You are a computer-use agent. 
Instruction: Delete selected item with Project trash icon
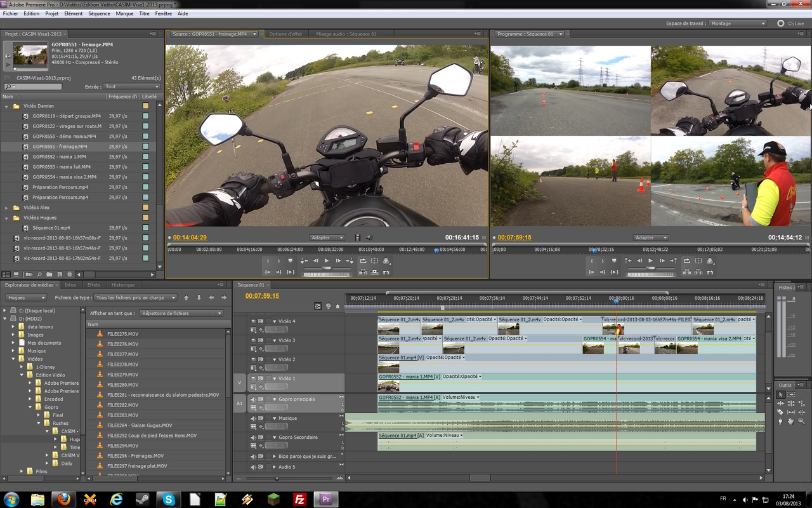(70, 274)
